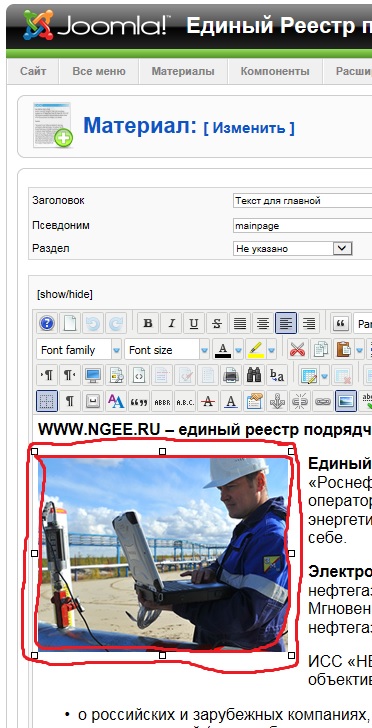Click the Заголовок title input field

(x=303, y=201)
